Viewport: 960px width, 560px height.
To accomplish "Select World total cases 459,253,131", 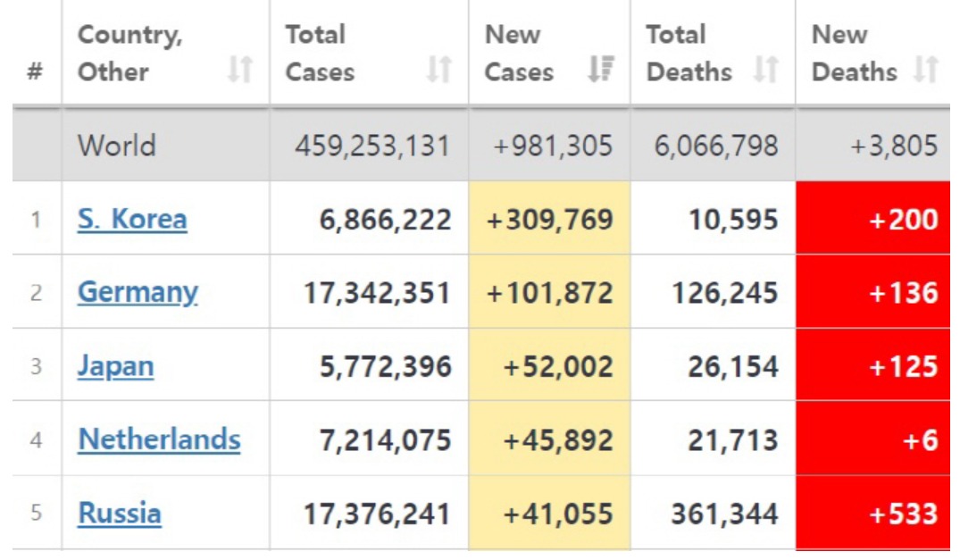I will [373, 146].
